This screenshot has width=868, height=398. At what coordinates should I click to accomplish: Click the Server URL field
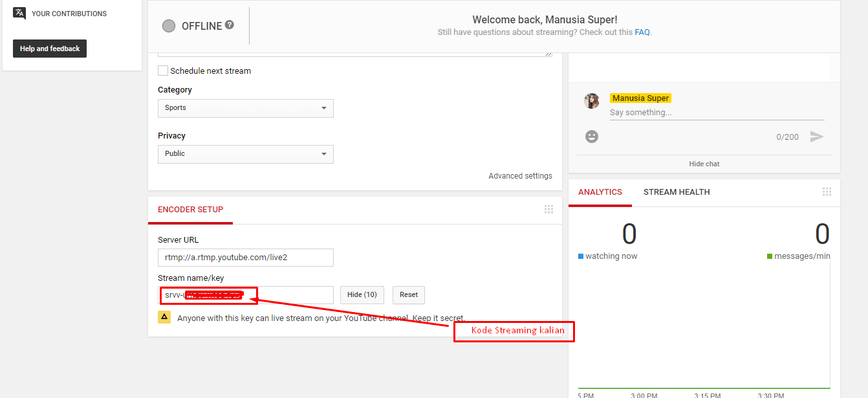click(246, 258)
